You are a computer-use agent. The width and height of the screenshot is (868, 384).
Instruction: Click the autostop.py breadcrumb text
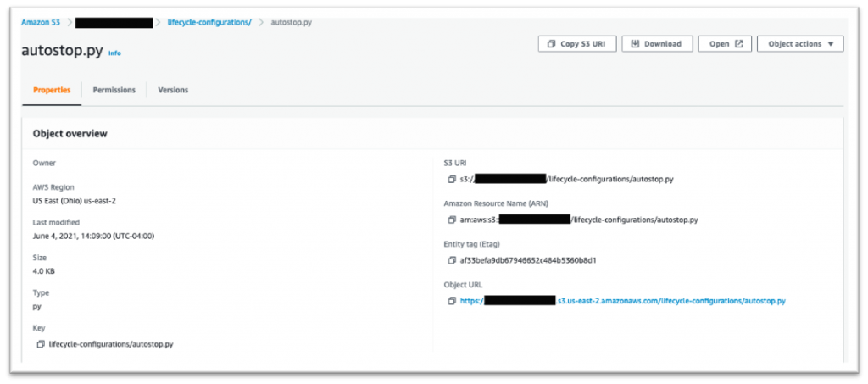pyautogui.click(x=292, y=22)
